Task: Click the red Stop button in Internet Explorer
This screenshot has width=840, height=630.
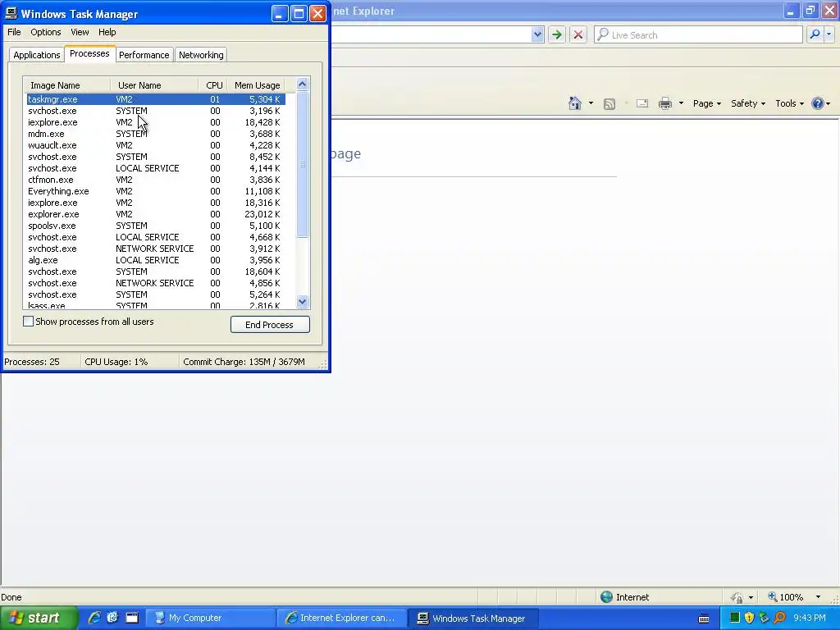Action: [578, 34]
